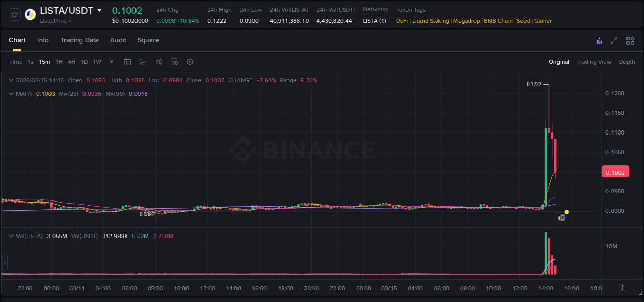This screenshot has width=644, height=302.
Task: Select the candlestick comparison icon
Action: pyautogui.click(x=158, y=62)
